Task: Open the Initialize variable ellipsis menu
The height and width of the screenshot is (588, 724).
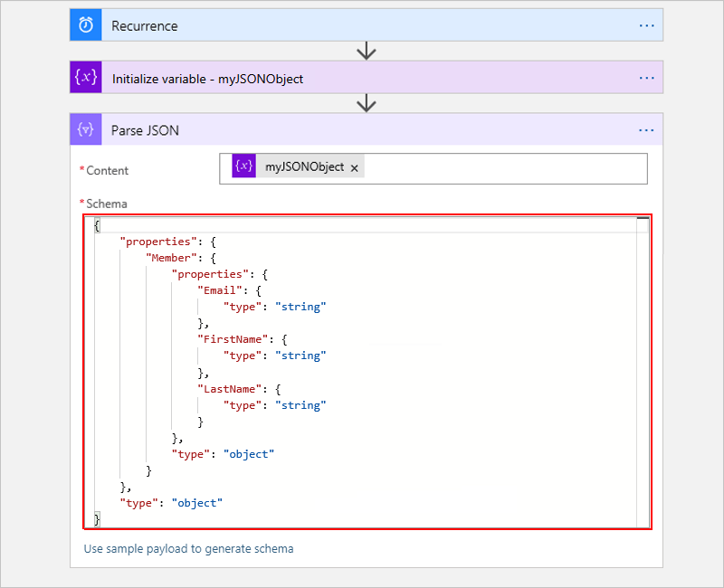Action: point(646,77)
